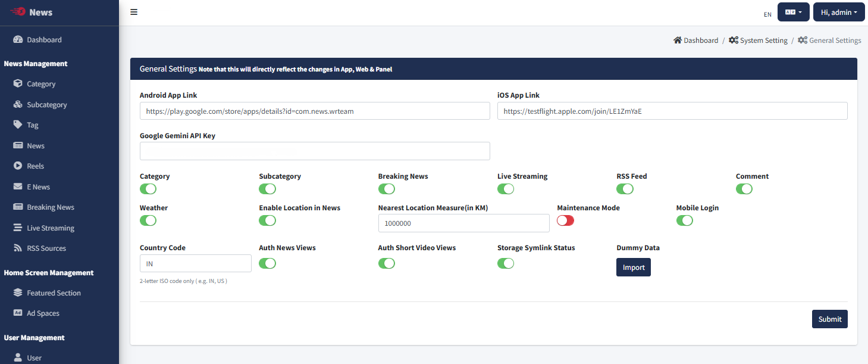Click the News Management section heading
This screenshot has width=868, height=364.
pos(36,63)
